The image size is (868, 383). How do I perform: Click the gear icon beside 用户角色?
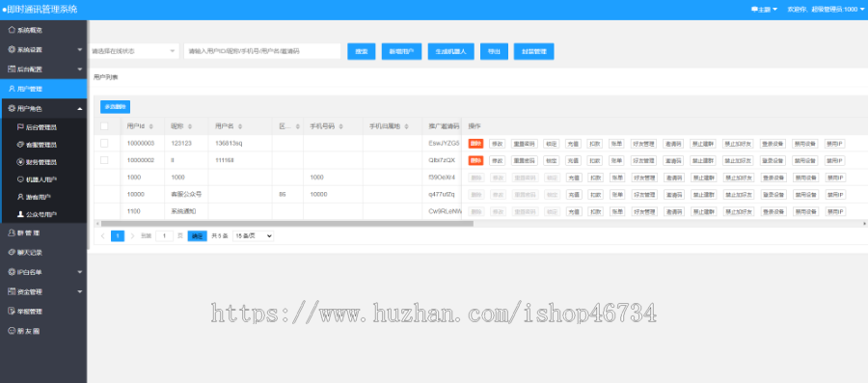tap(12, 108)
